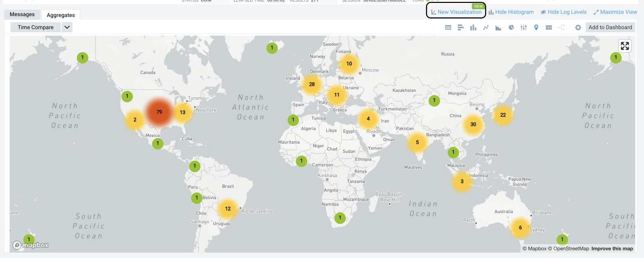This screenshot has width=644, height=258.
Task: Select the 10 cluster near Finland
Action: point(349,64)
